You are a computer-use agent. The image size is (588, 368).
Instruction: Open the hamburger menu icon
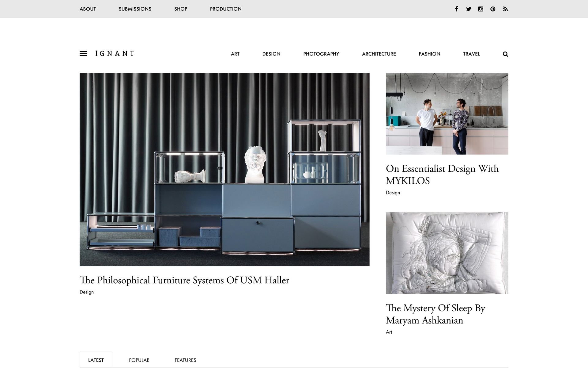[x=83, y=54]
